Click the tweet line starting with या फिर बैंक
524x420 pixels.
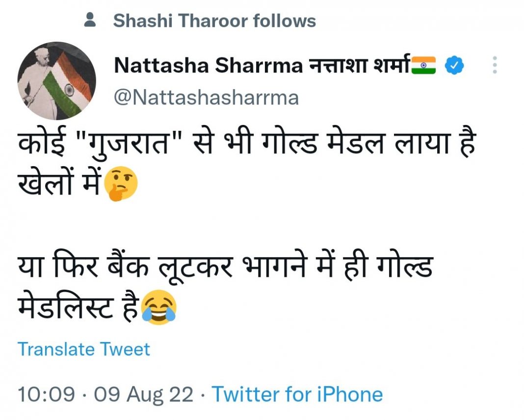click(225, 268)
